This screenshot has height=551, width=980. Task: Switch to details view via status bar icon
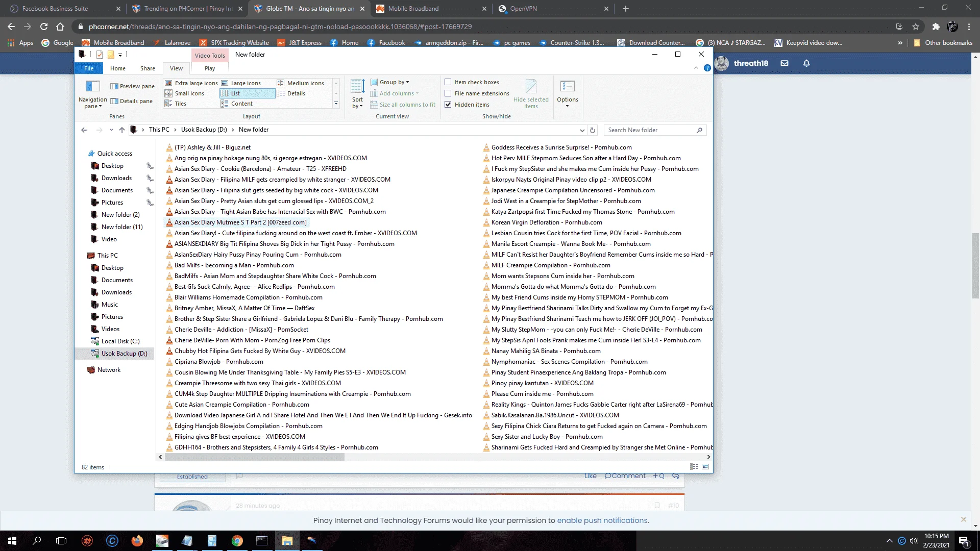(x=694, y=467)
